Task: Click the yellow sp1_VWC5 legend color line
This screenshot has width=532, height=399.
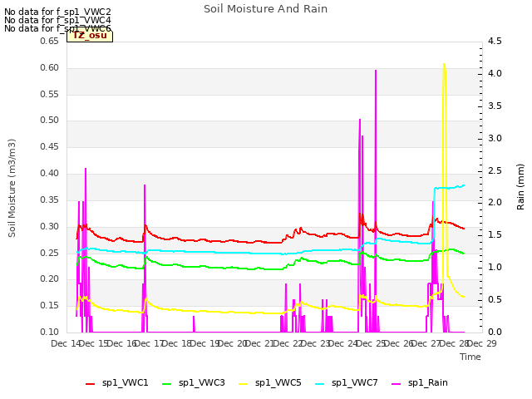Action: (x=244, y=384)
